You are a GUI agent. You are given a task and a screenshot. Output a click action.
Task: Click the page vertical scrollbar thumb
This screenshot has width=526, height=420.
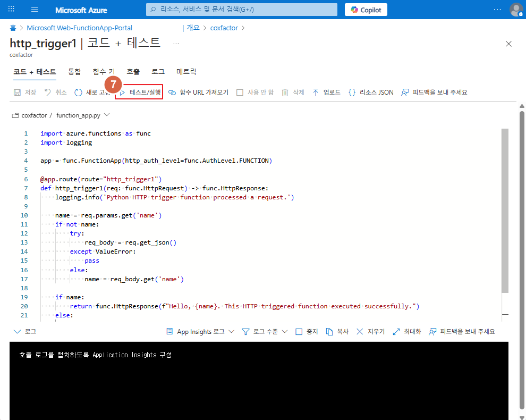tap(522, 260)
